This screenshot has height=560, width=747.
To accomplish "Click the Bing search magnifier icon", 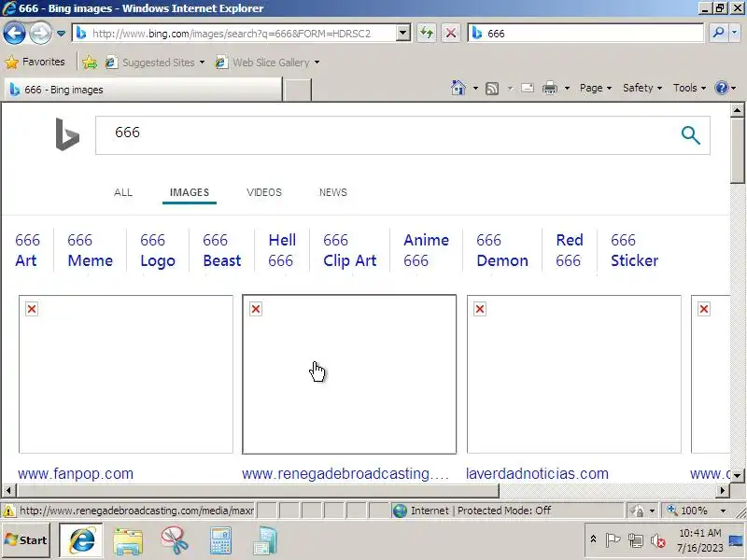I will pyautogui.click(x=690, y=135).
